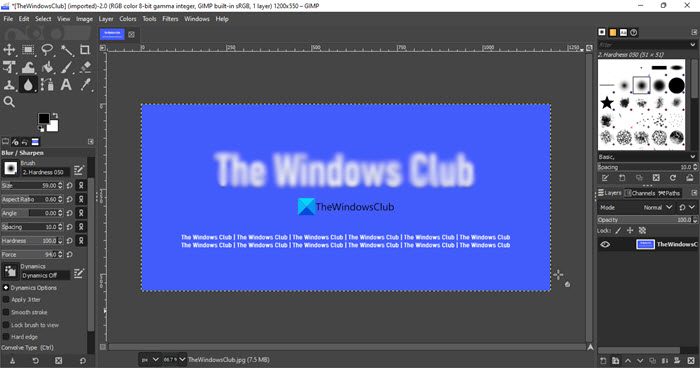Click the foreground black color swatch
This screenshot has width=700, height=369.
[44, 118]
